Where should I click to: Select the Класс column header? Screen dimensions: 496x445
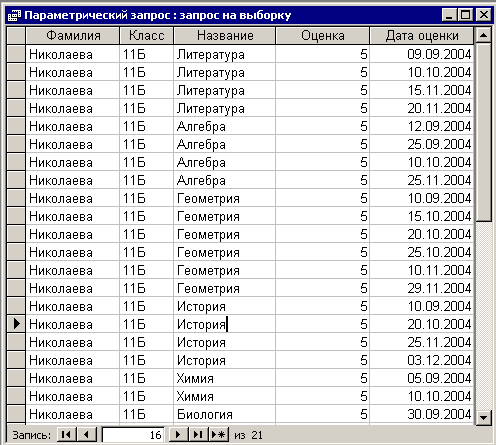[147, 35]
